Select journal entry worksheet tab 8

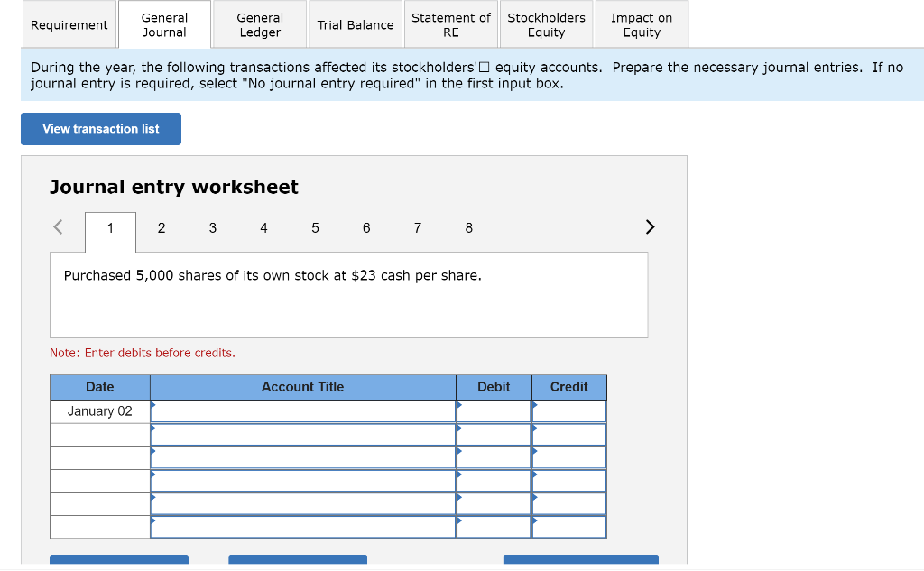469,228
